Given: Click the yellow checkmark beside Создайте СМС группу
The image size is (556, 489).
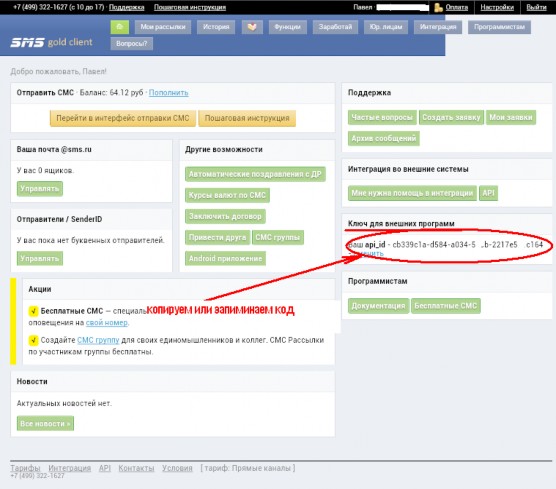Looking at the screenshot, I should 33,340.
